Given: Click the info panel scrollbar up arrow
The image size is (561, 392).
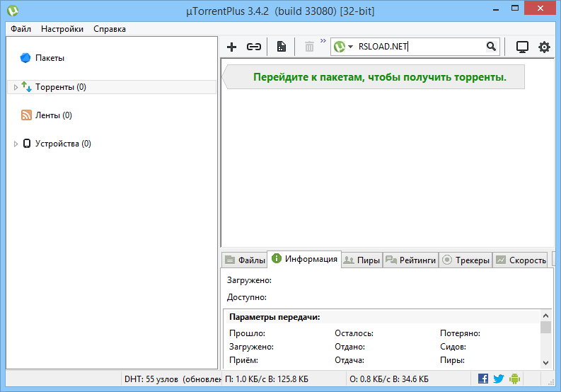Looking at the screenshot, I should (545, 316).
